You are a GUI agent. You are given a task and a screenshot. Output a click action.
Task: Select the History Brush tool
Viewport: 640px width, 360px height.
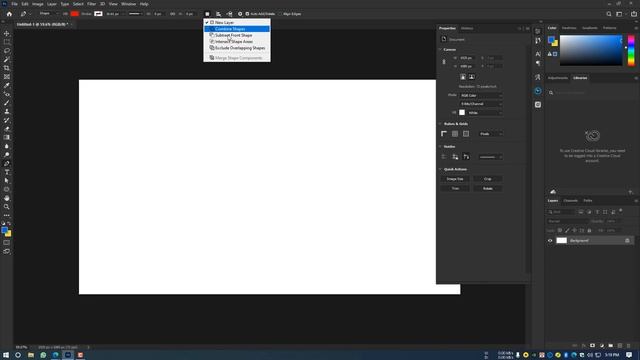[x=7, y=120]
